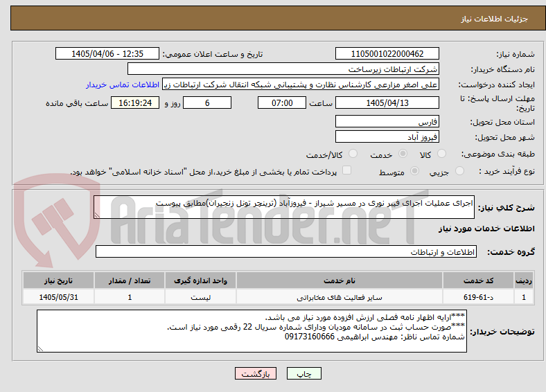This screenshot has width=546, height=392.
Task: Click the city field فیروز آباد
Action: (387, 136)
